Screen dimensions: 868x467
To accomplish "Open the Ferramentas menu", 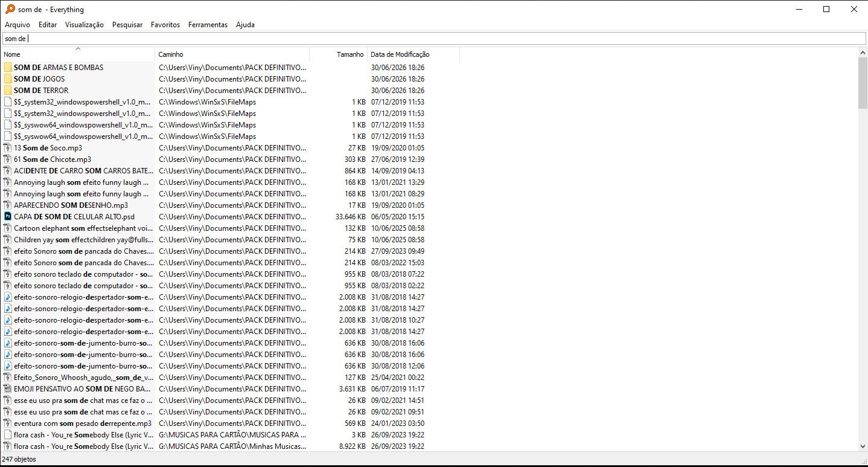I will tap(208, 25).
